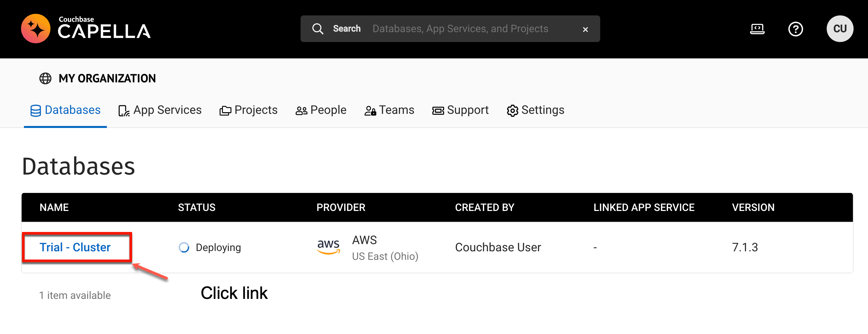Click the US East (Ohio) region text
This screenshot has width=868, height=334.
385,256
